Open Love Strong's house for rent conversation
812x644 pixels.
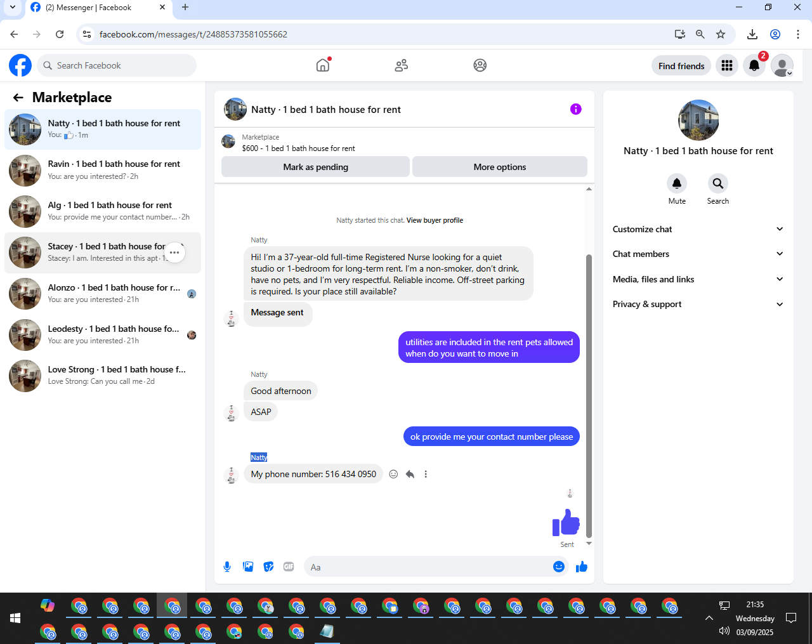pos(103,376)
